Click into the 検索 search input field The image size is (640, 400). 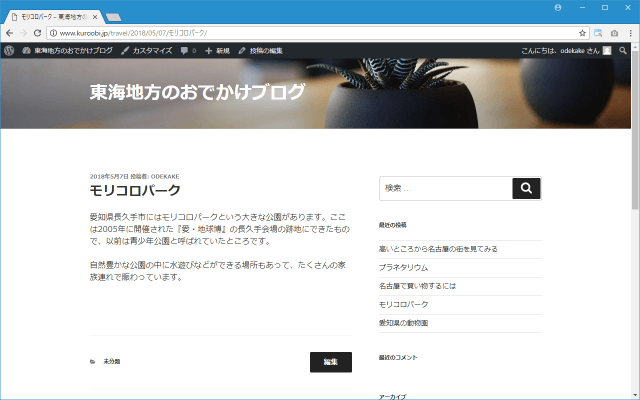tap(445, 188)
